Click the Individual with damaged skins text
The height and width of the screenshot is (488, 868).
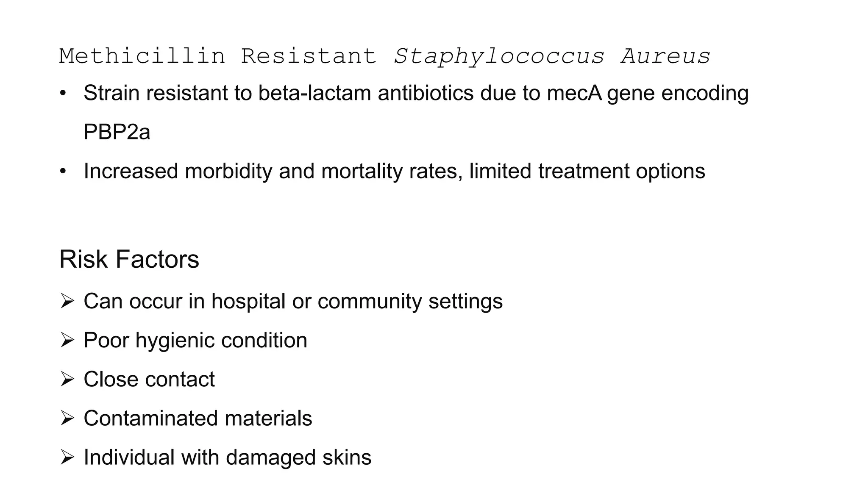(x=228, y=457)
